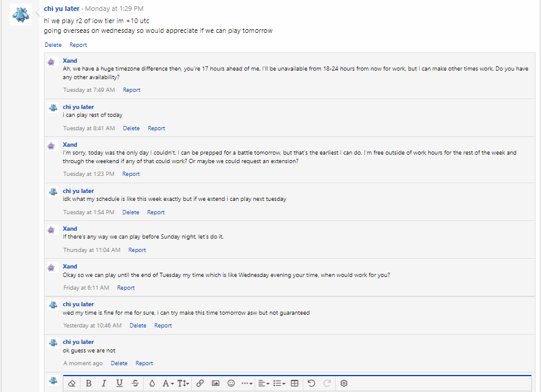Open the list options dropdown
541x392 pixels.
(280, 383)
